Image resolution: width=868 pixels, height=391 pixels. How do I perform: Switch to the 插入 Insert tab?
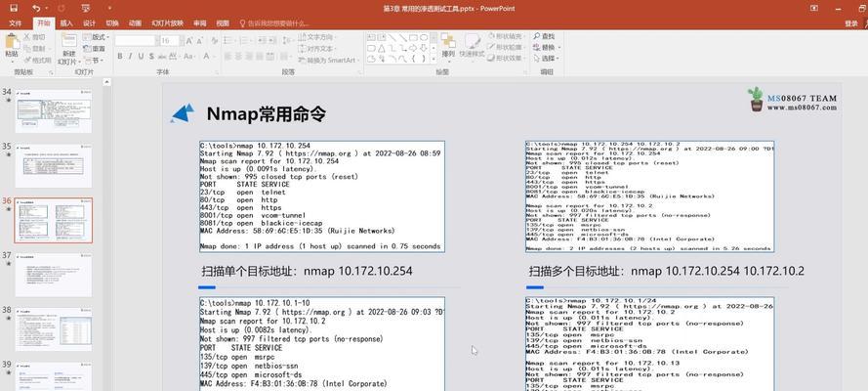click(66, 23)
